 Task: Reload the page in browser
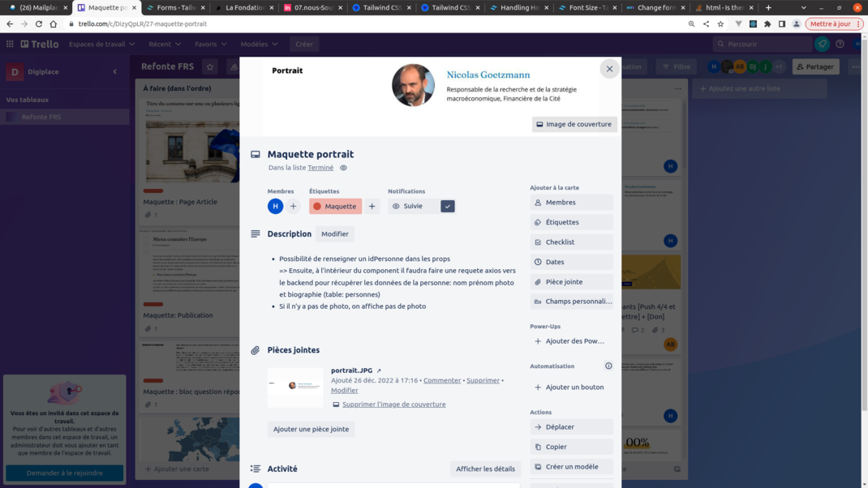coord(39,24)
